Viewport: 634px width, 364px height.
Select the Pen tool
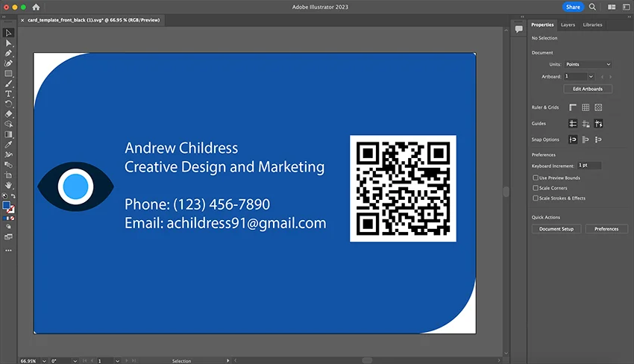pos(8,53)
